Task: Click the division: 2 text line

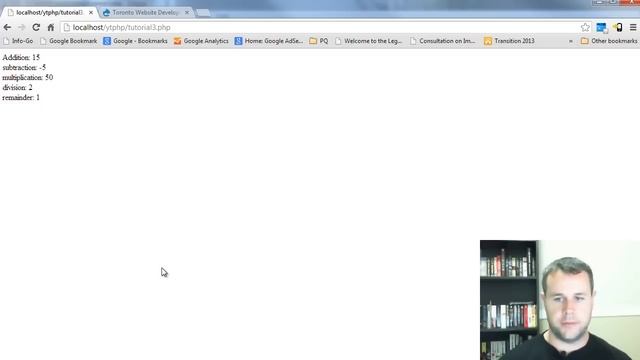Action: [x=17, y=87]
